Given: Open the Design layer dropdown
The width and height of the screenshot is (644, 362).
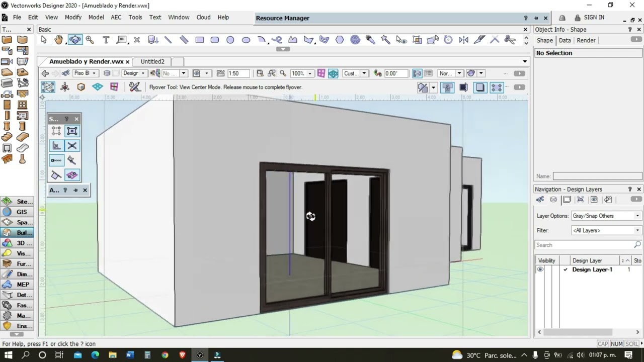Looking at the screenshot, I should tap(134, 73).
